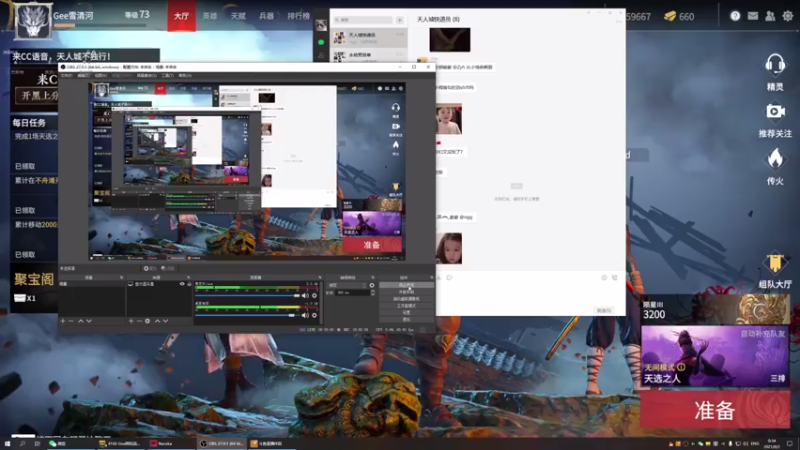800x450 pixels.
Task: Switch to the 排行榜 tab in the game
Action: pyautogui.click(x=298, y=16)
